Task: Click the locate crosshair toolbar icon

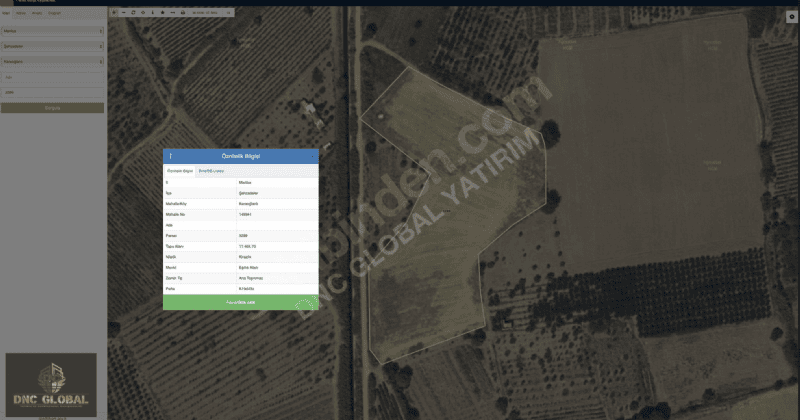Action: pos(143,12)
